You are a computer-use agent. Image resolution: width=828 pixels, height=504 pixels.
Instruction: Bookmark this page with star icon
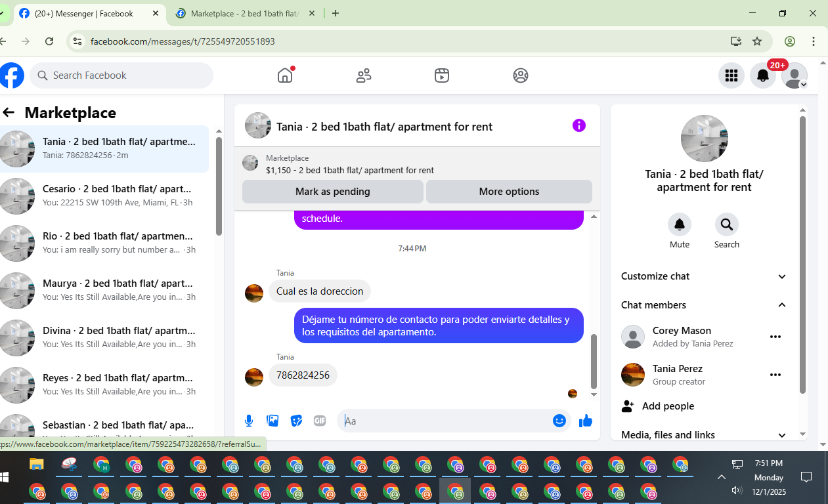click(x=757, y=41)
